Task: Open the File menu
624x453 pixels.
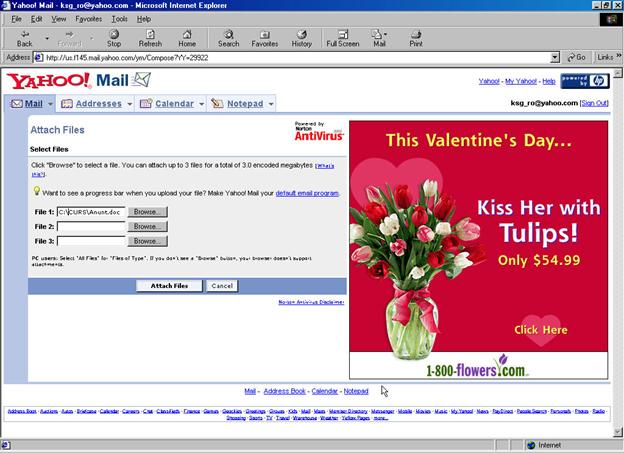Action: (16, 19)
